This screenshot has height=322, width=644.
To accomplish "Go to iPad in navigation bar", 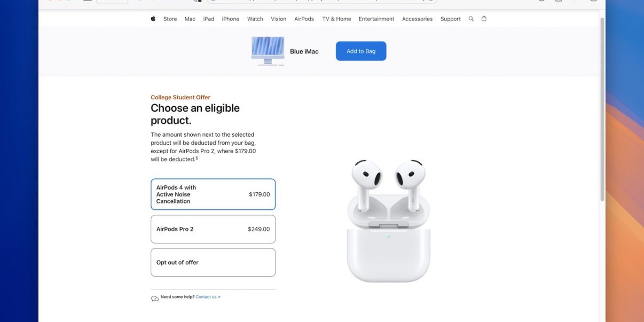I will coord(209,19).
